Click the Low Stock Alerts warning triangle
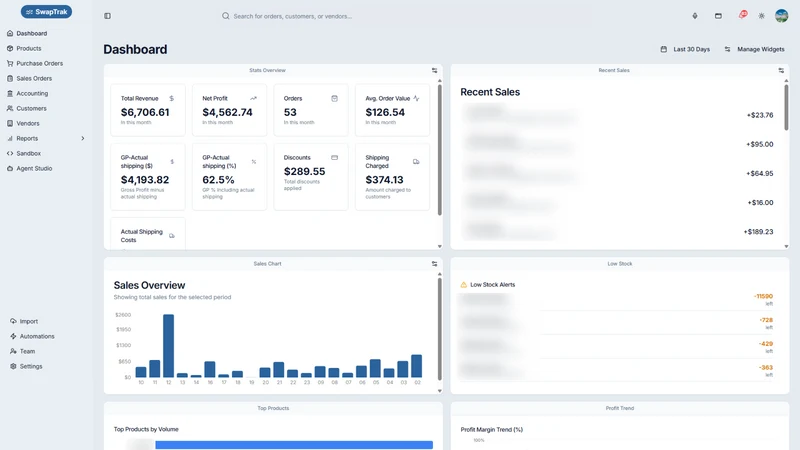800x450 pixels. [464, 285]
